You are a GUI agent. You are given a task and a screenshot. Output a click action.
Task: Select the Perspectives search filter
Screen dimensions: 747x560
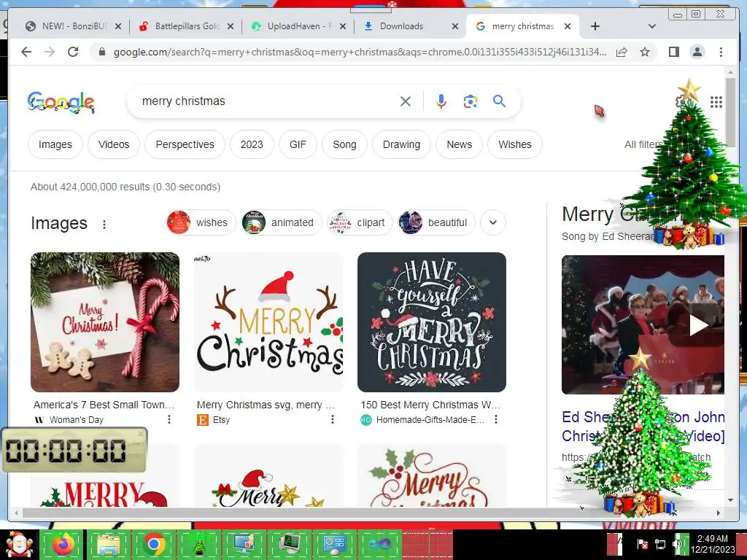[185, 144]
